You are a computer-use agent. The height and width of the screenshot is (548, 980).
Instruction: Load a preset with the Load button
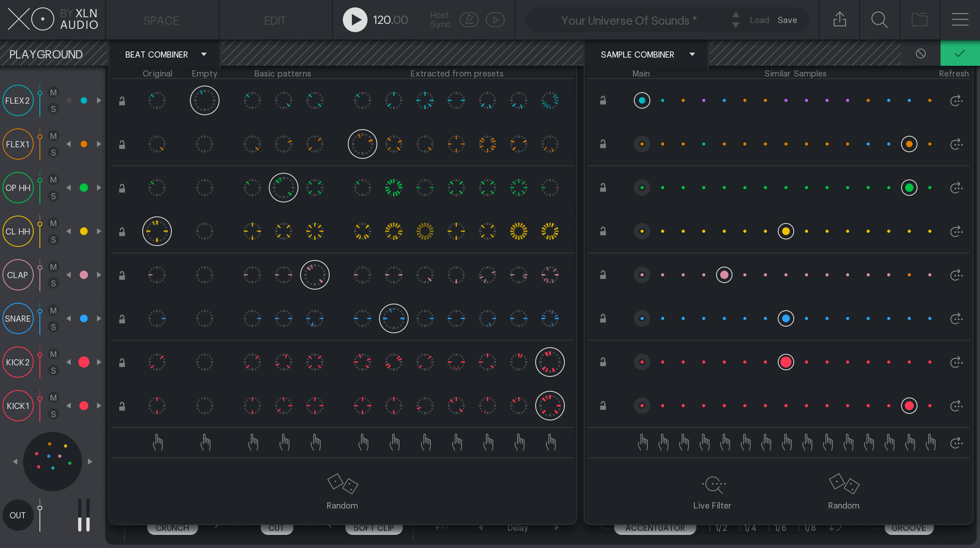pyautogui.click(x=759, y=20)
